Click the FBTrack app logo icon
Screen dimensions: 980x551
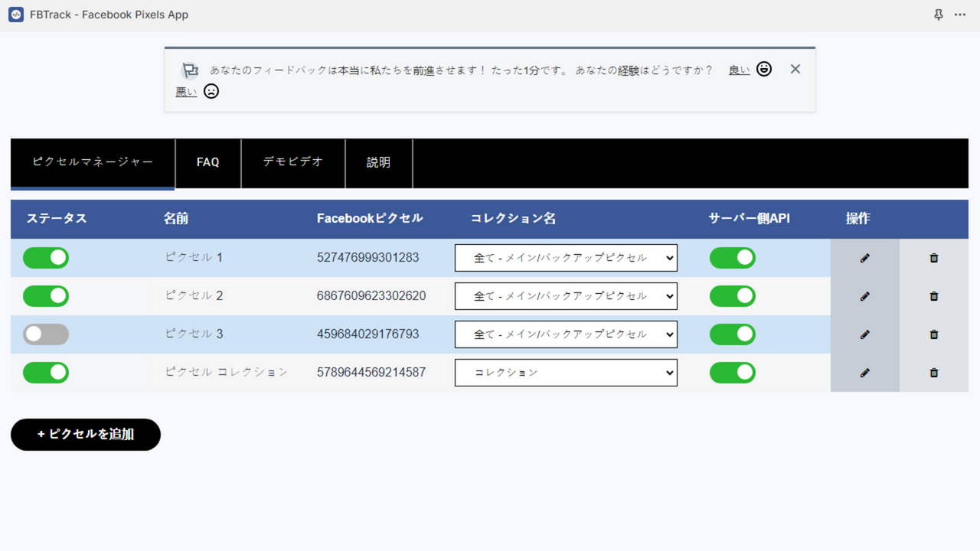(16, 15)
